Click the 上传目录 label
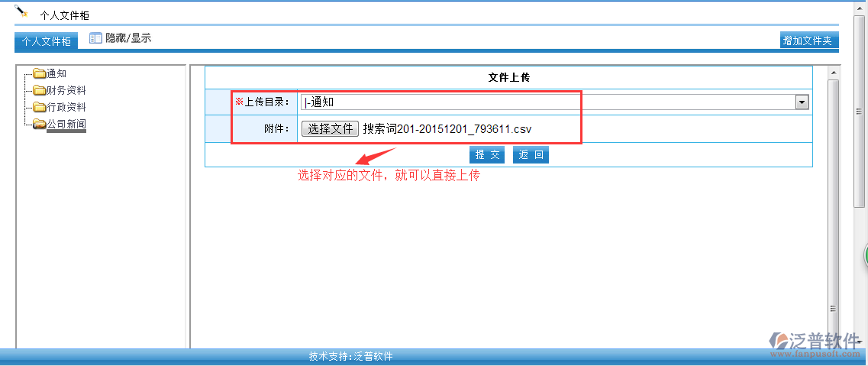 pos(267,102)
